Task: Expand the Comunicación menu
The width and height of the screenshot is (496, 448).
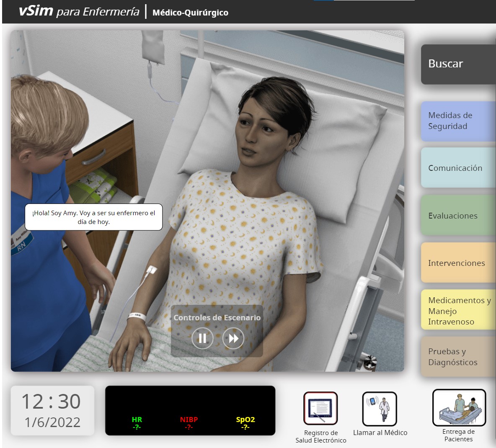Action: click(x=458, y=168)
